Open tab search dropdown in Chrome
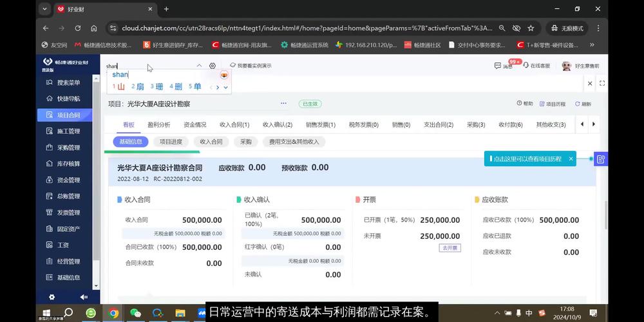Viewport: 644px width, 322px height. click(x=44, y=8)
